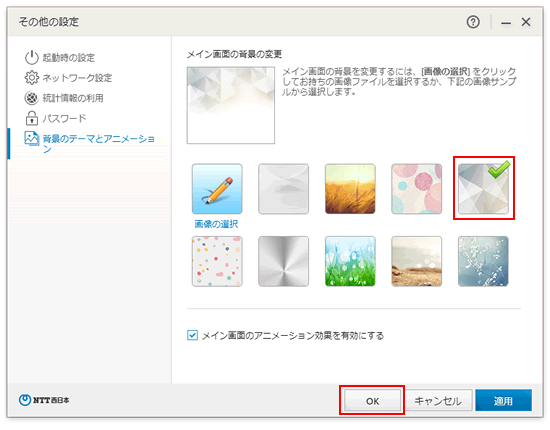Select the green grass bokeh background
This screenshot has width=550, height=430.
tap(350, 261)
